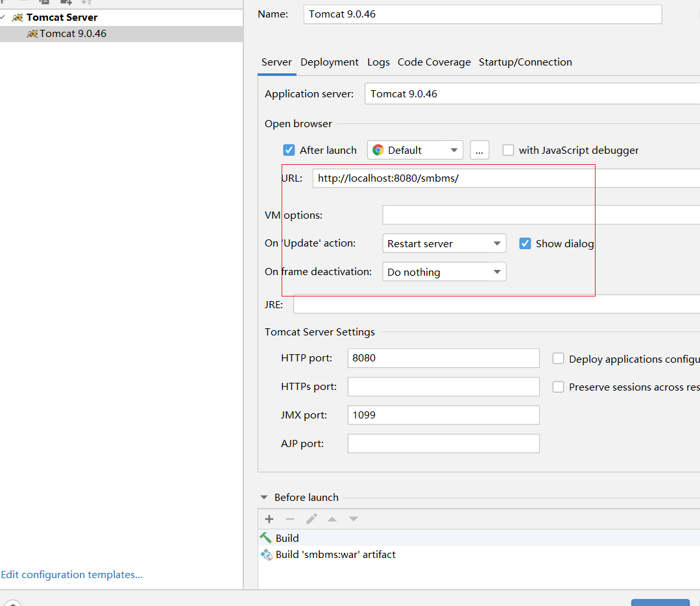Enable with JavaScript debugger checkbox
This screenshot has width=700, height=606.
508,150
